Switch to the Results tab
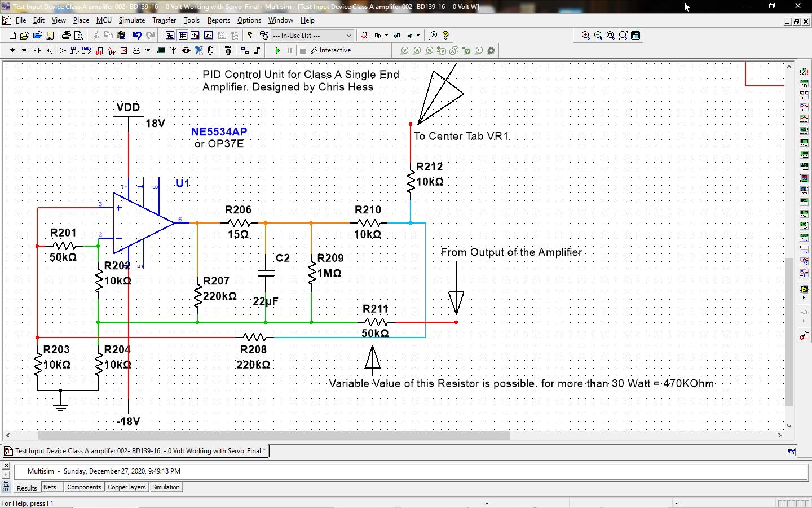 [x=27, y=488]
